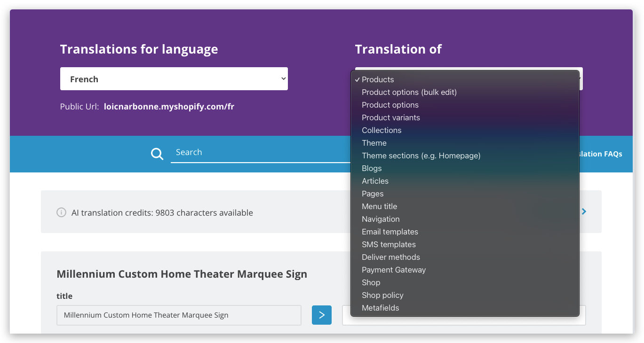
Task: Choose Theme sections (e.g. Homepage)
Action: click(421, 156)
